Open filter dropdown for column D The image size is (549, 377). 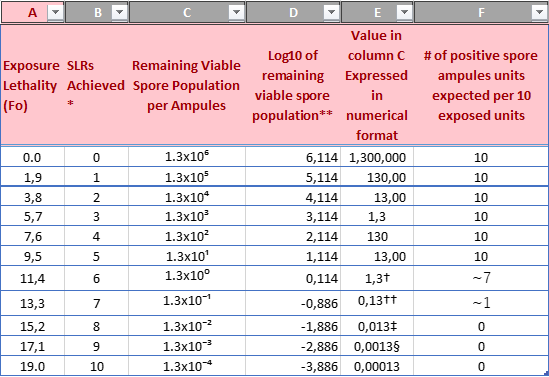331,12
